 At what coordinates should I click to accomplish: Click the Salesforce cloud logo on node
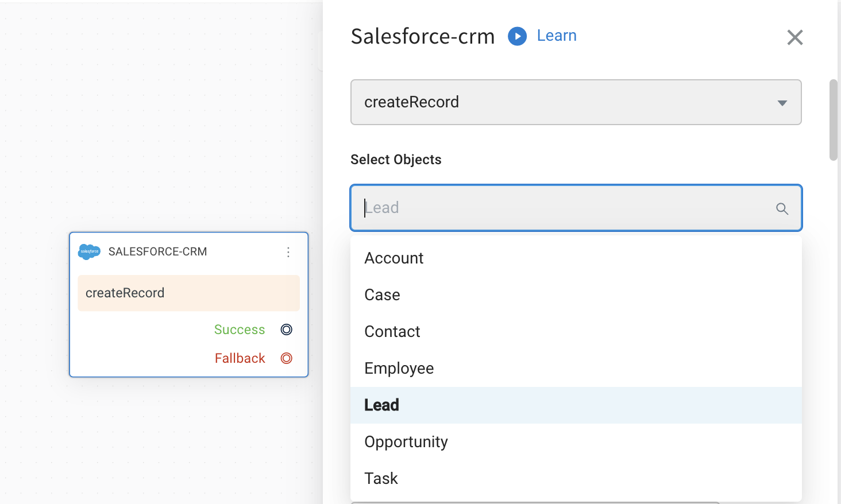pos(89,251)
